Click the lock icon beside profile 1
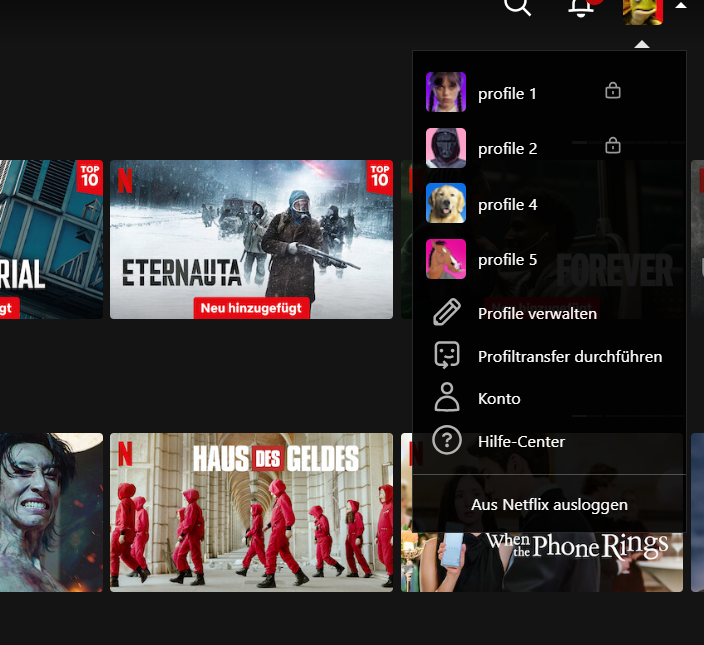Image resolution: width=704 pixels, height=645 pixels. click(613, 92)
